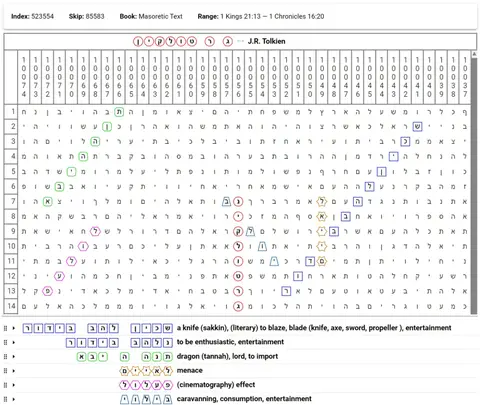480x405 pixels.
Task: Expand the caravanning, consumption result row
Action: (14, 399)
